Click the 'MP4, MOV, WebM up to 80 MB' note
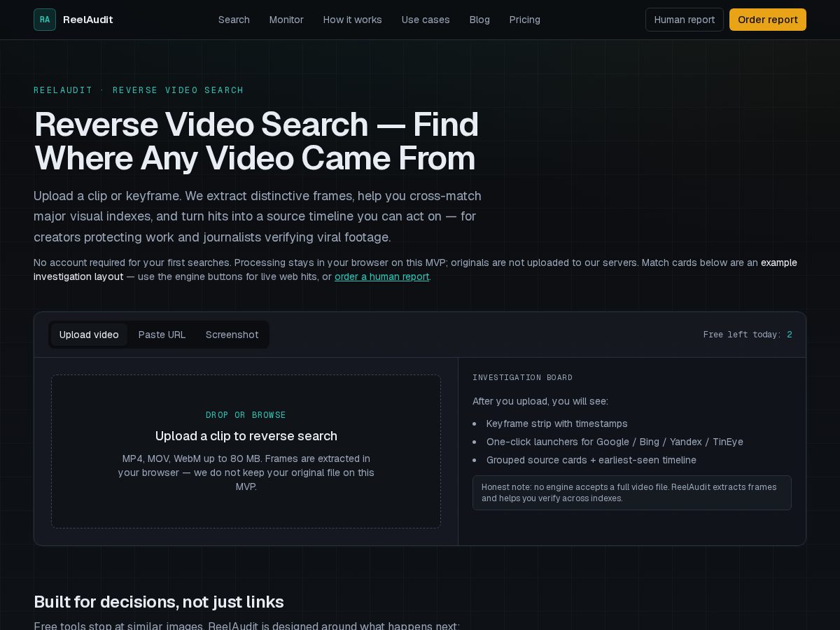840x630 pixels. click(246, 472)
